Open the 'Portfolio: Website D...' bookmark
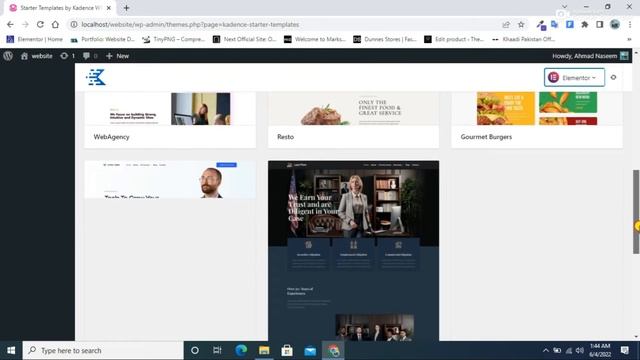Screen dimensions: 640x360 coord(102,39)
